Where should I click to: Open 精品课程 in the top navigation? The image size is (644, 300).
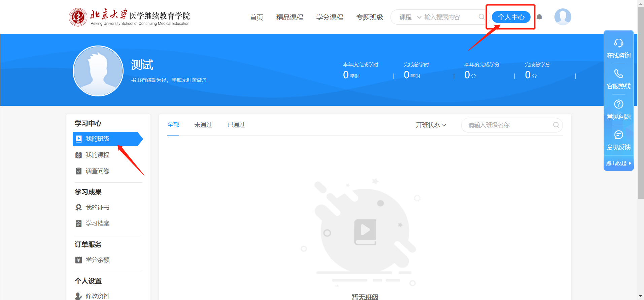(290, 17)
